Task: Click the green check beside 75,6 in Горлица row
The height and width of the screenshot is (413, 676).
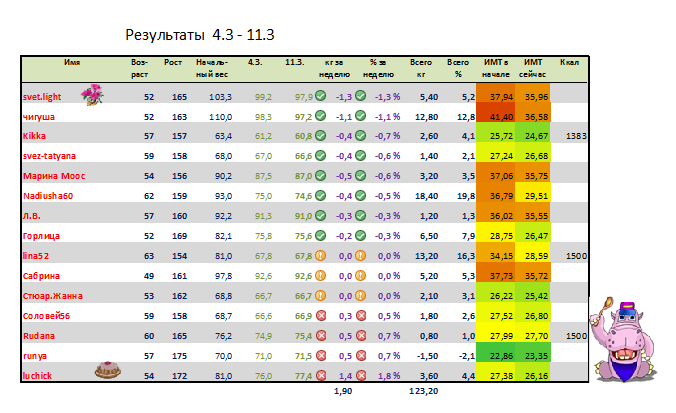Action: point(320,235)
